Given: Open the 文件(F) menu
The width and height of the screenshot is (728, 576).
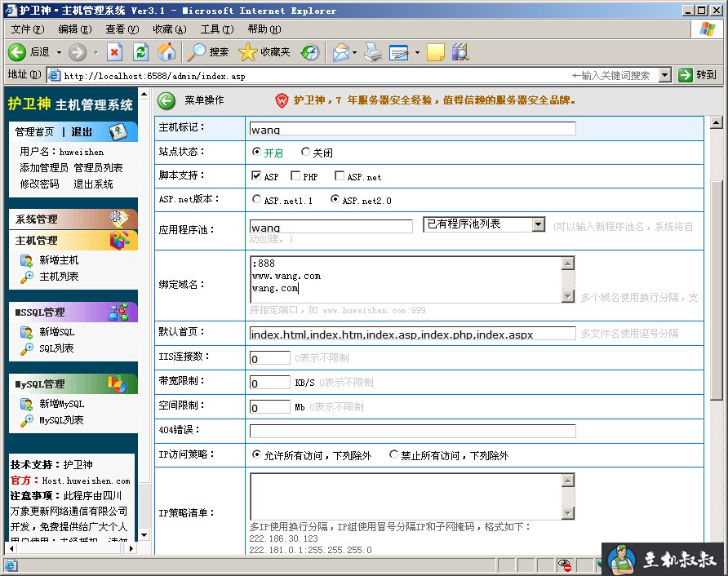Looking at the screenshot, I should click(x=28, y=29).
